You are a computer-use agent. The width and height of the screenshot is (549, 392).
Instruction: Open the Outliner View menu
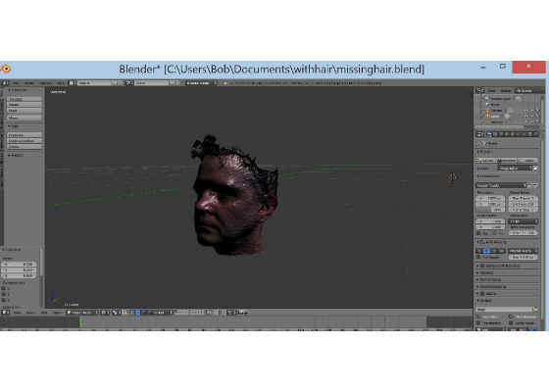point(492,90)
